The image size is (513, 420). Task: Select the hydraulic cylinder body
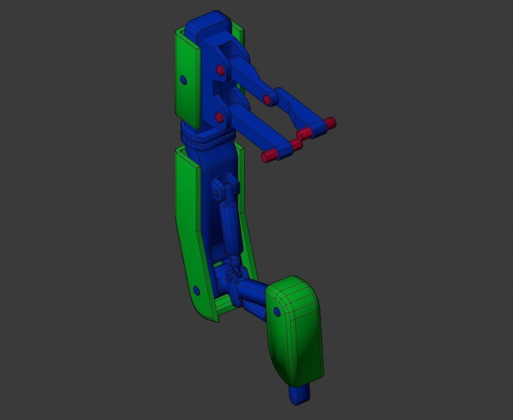231,229
